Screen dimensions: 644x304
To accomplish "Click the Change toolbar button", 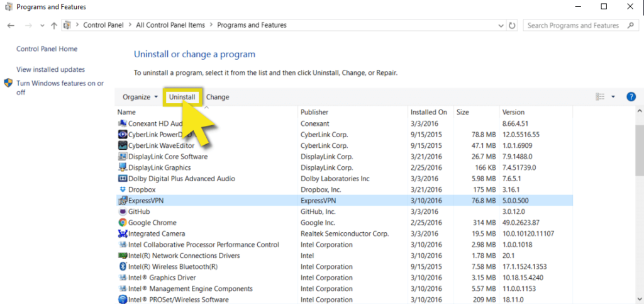I will pyautogui.click(x=218, y=97).
